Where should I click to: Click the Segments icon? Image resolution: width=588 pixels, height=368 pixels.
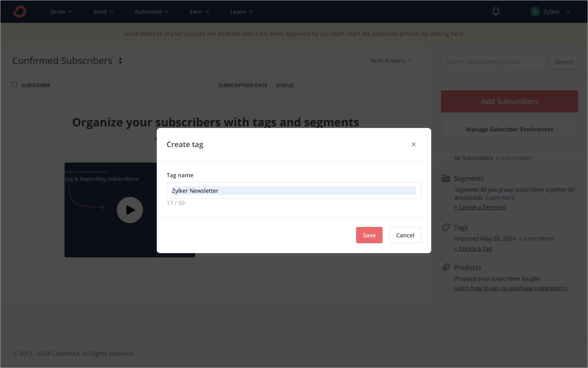pyautogui.click(x=446, y=178)
